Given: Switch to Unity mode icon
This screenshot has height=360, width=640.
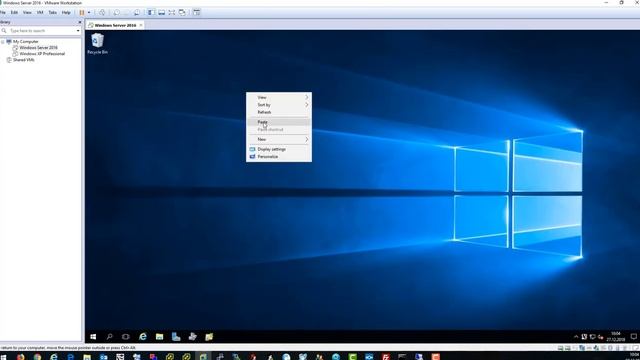Looking at the screenshot, I should click(182, 13).
